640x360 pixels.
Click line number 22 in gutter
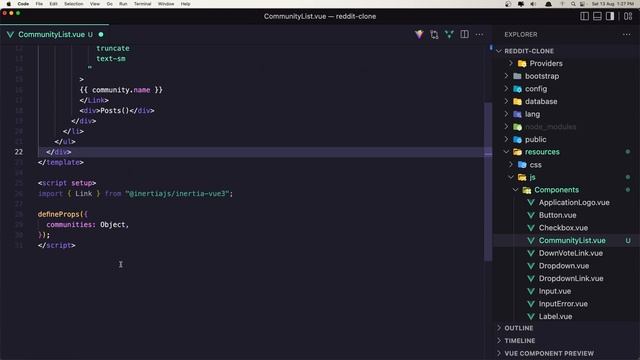19,152
